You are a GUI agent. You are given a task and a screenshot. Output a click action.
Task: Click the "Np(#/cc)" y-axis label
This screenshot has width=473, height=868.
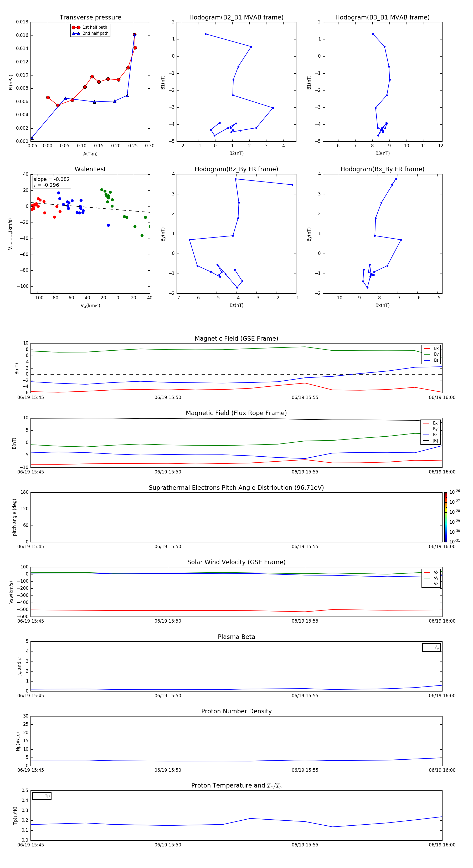coord(18,741)
